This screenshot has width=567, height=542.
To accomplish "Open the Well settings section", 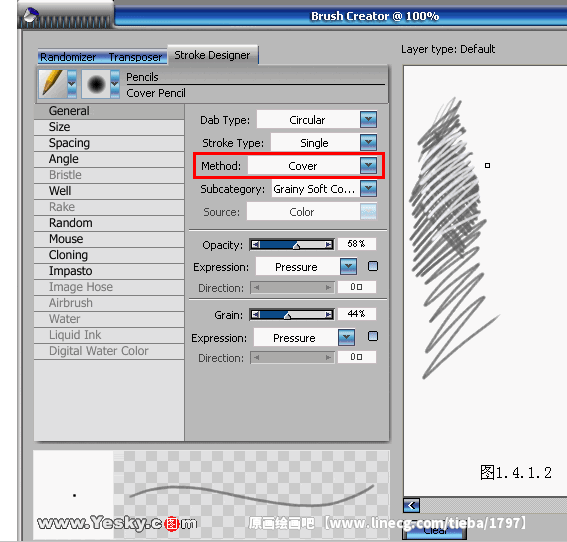I will pos(109,191).
